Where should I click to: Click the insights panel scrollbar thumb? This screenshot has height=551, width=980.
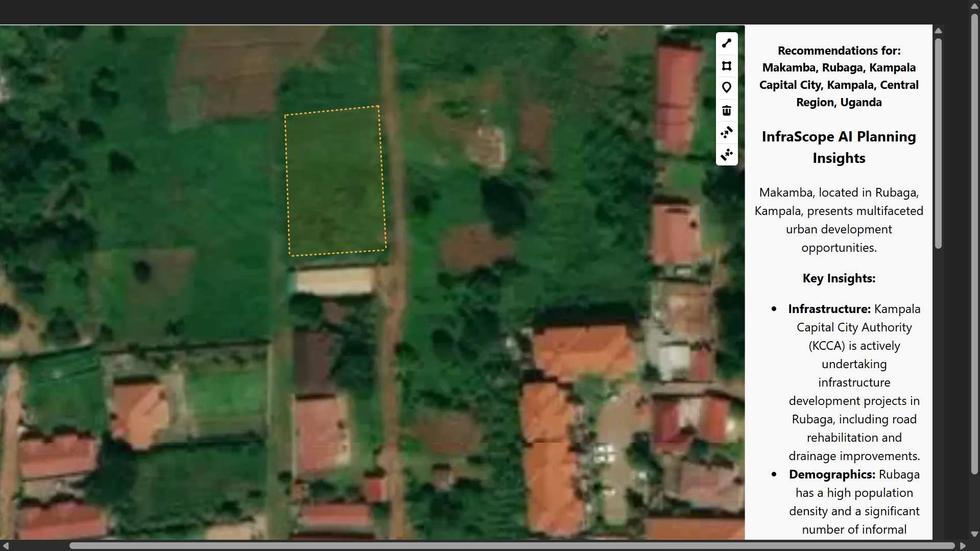click(939, 143)
